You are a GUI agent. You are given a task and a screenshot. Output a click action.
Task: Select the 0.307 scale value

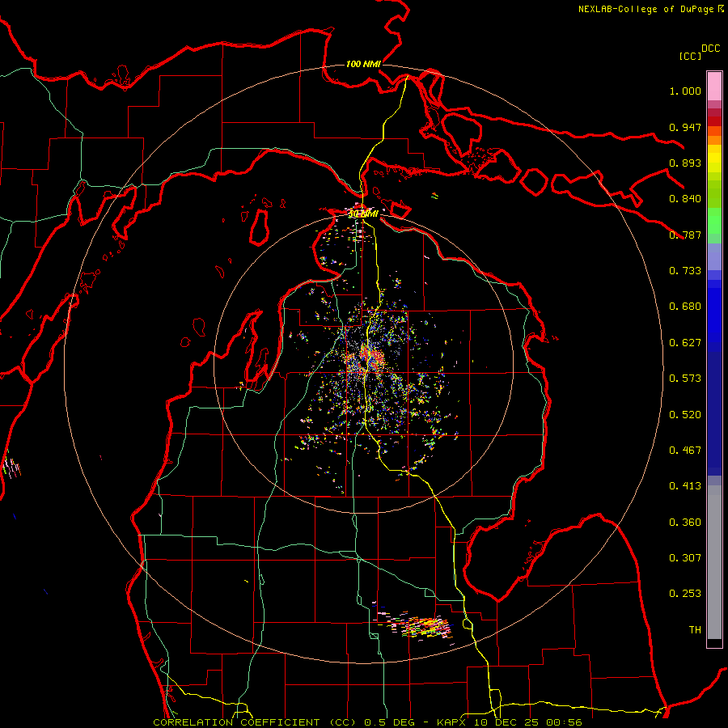685,558
